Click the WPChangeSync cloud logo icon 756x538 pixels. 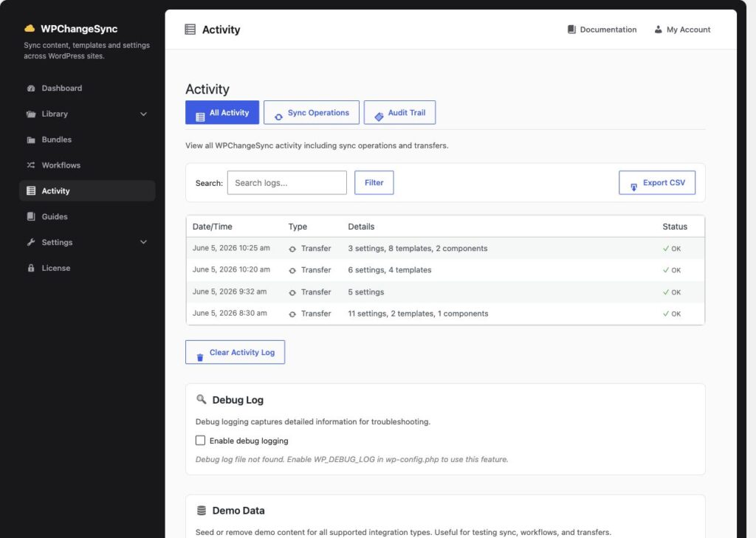30,29
